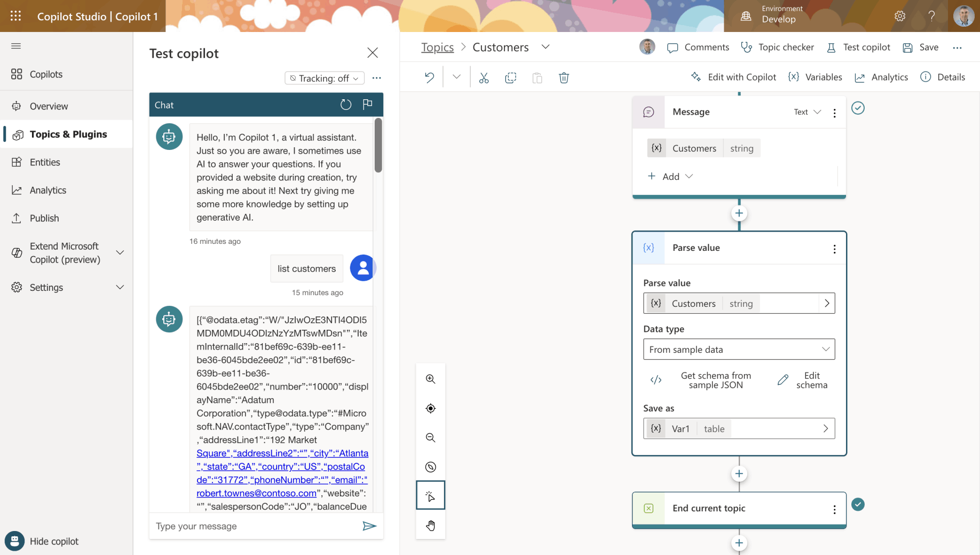
Task: Paste node from clipboard
Action: click(x=537, y=78)
